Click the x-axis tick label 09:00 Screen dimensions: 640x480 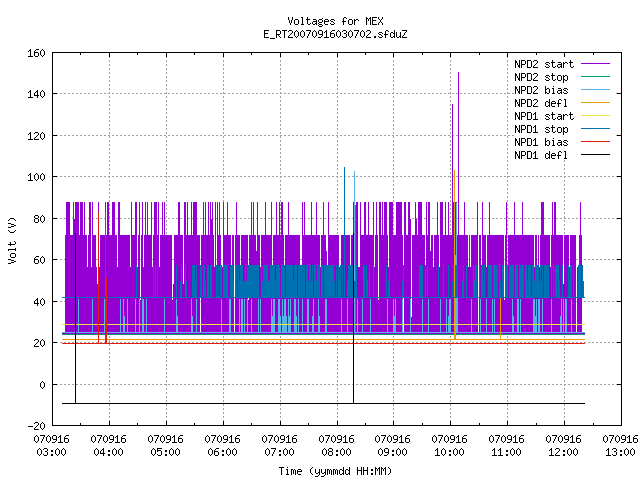coord(393,452)
